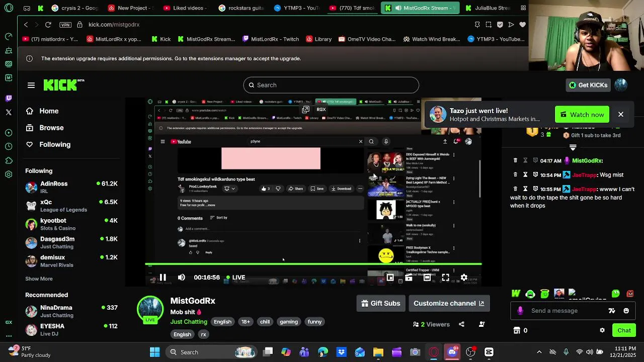Image resolution: width=644 pixels, height=362 pixels.
Task: Expand chat leaderboard collapse arrow
Action: 573,147
